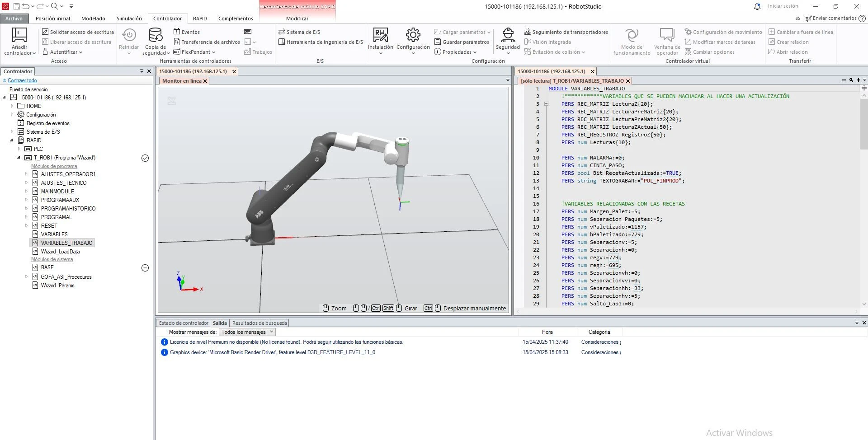Open the Ventana de operador tool
The height and width of the screenshot is (440, 868).
667,41
